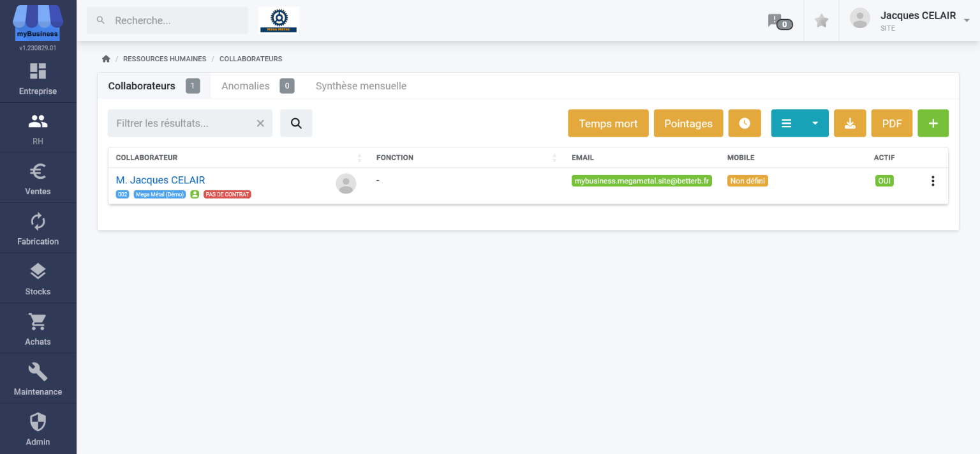980x454 pixels.
Task: Click the mybusiness.megametal.site@betterb.fr email badge
Action: 642,181
